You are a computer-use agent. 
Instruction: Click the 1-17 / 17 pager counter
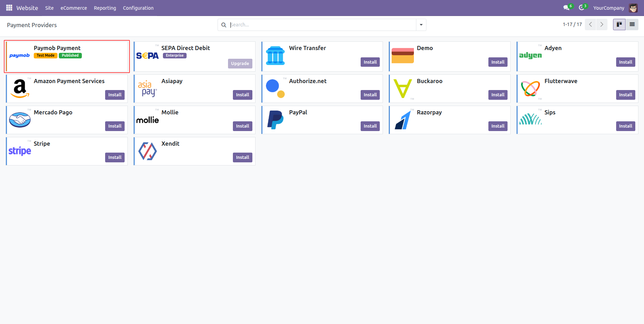(572, 24)
